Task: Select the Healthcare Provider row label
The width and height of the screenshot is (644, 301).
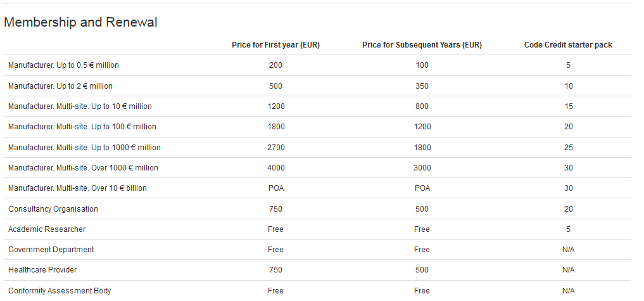Action: [x=42, y=270]
